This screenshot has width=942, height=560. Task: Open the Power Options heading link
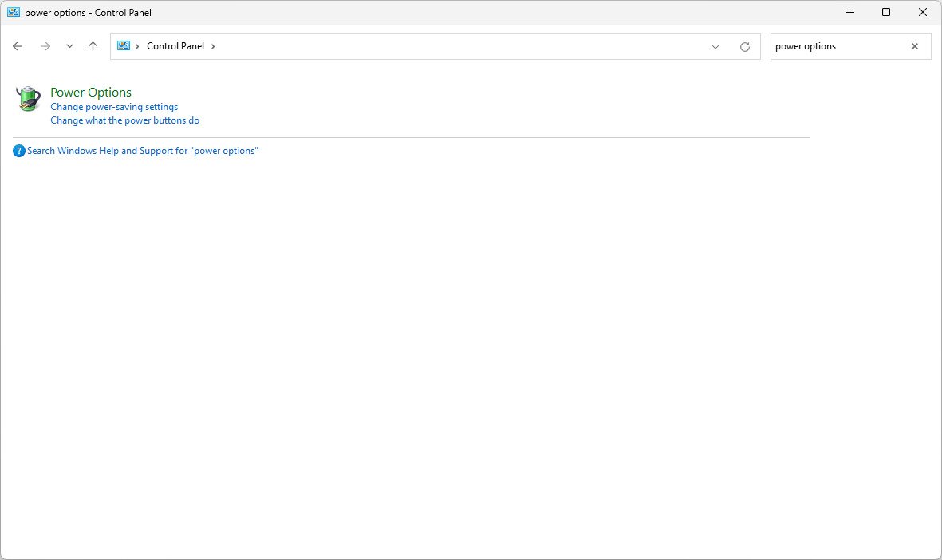click(91, 92)
